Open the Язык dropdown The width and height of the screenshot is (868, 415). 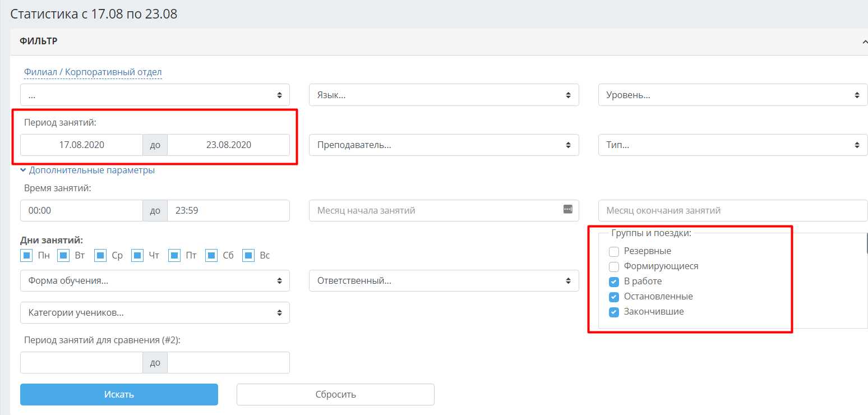444,95
